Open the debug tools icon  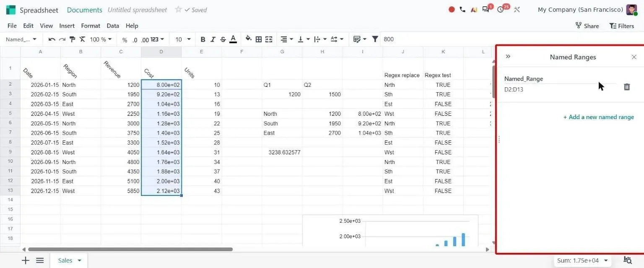tap(517, 10)
